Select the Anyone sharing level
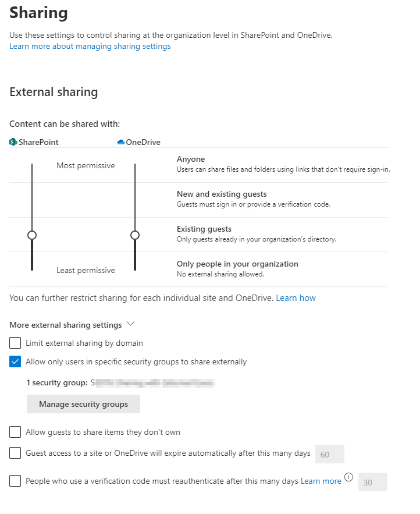The image size is (420, 514). point(191,159)
